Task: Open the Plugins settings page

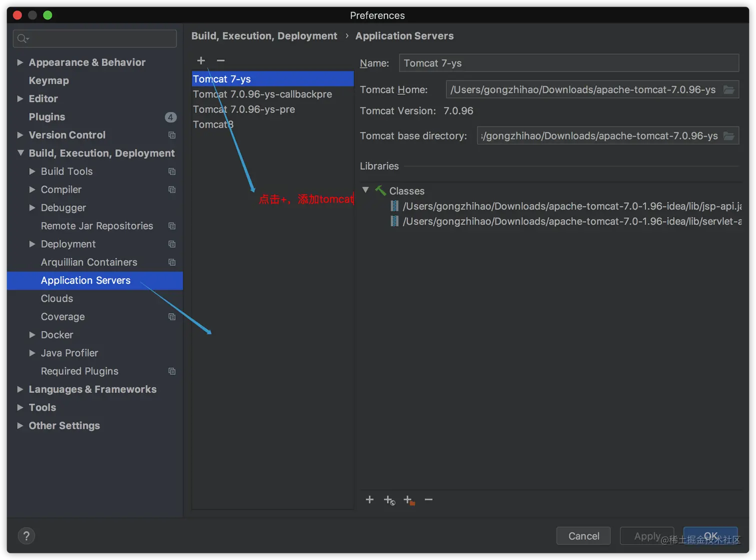Action: 47,117
